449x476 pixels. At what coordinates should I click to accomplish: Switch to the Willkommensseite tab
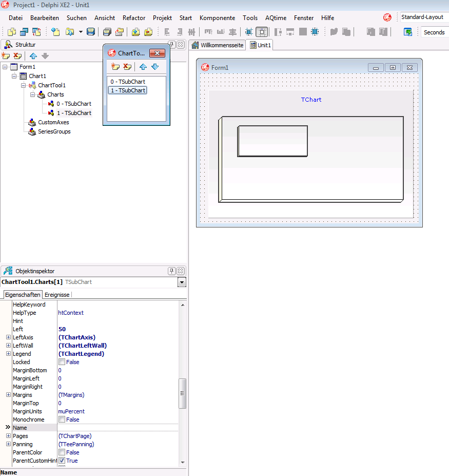tap(218, 45)
